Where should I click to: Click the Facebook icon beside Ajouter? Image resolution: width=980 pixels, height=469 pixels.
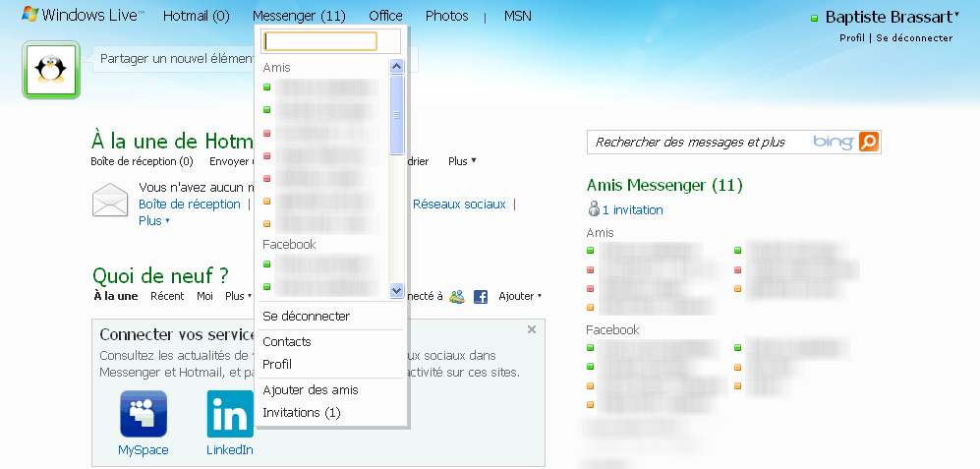coord(481,296)
